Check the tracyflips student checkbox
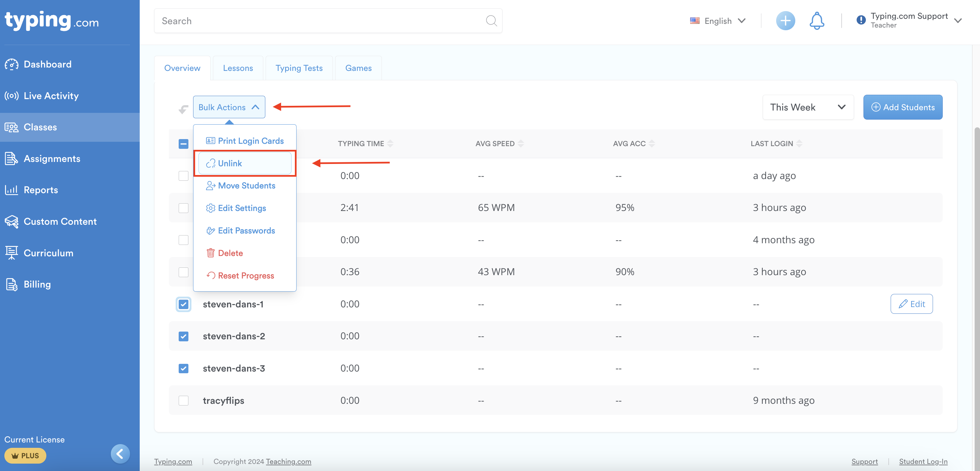This screenshot has width=980, height=471. (183, 400)
